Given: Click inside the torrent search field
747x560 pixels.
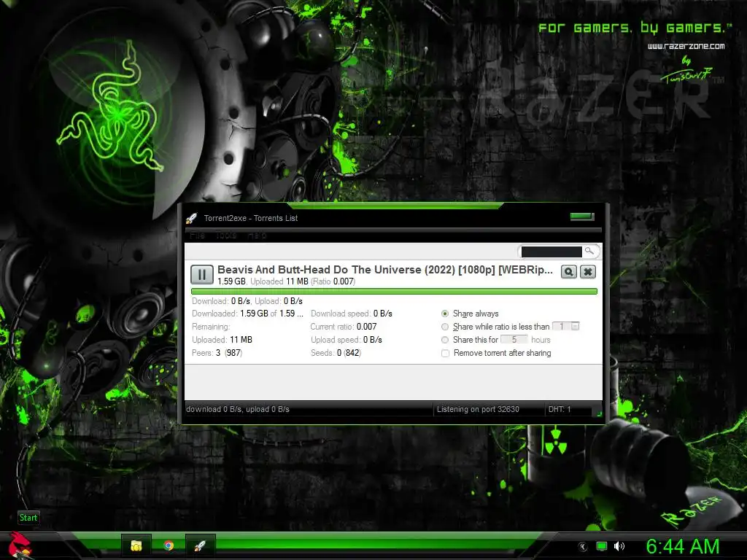Looking at the screenshot, I should pos(551,252).
